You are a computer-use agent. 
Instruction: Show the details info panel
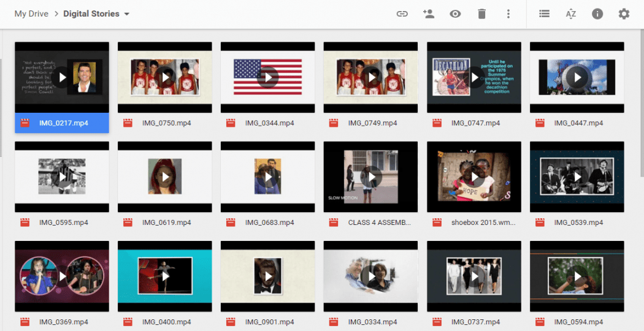(x=597, y=14)
